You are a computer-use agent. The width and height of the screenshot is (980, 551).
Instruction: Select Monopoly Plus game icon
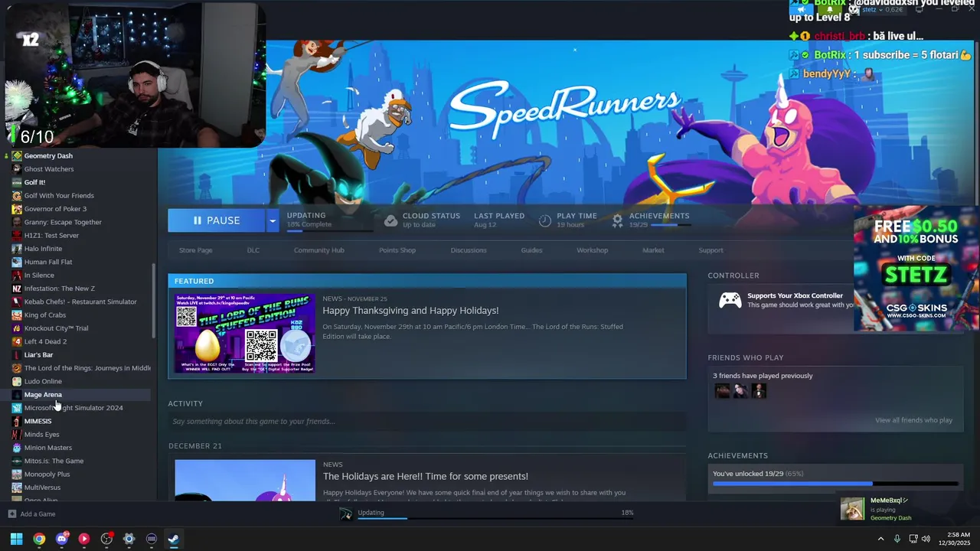point(17,474)
